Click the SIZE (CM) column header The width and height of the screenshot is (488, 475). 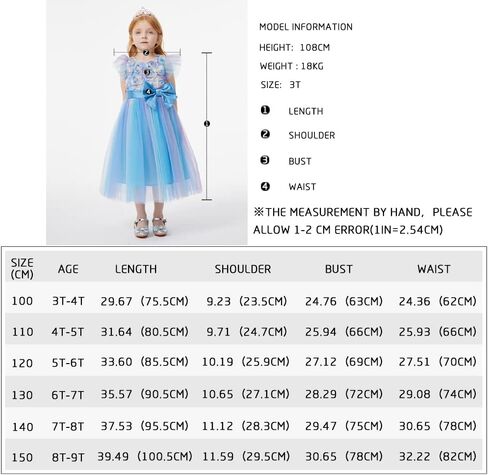22,268
